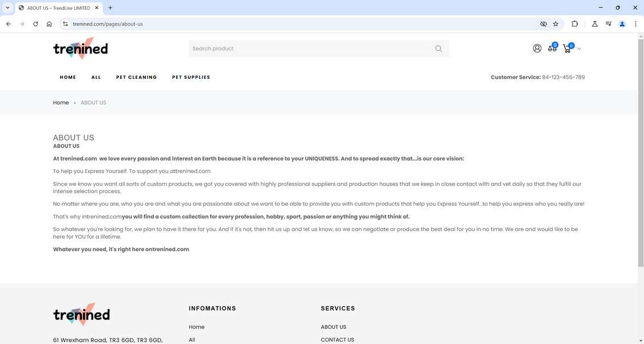644x344 pixels.
Task: Open the Chrome profile avatar
Action: point(622,24)
